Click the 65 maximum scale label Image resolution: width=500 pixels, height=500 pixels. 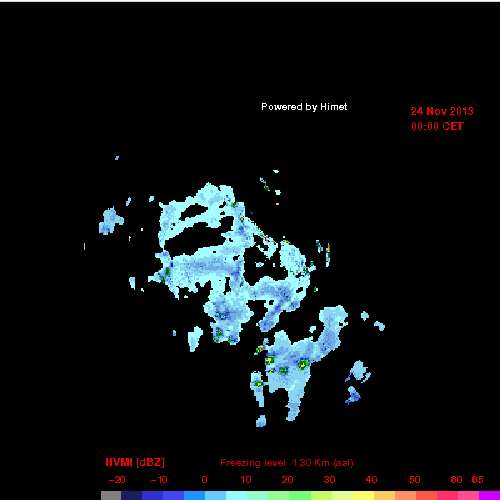tap(477, 480)
